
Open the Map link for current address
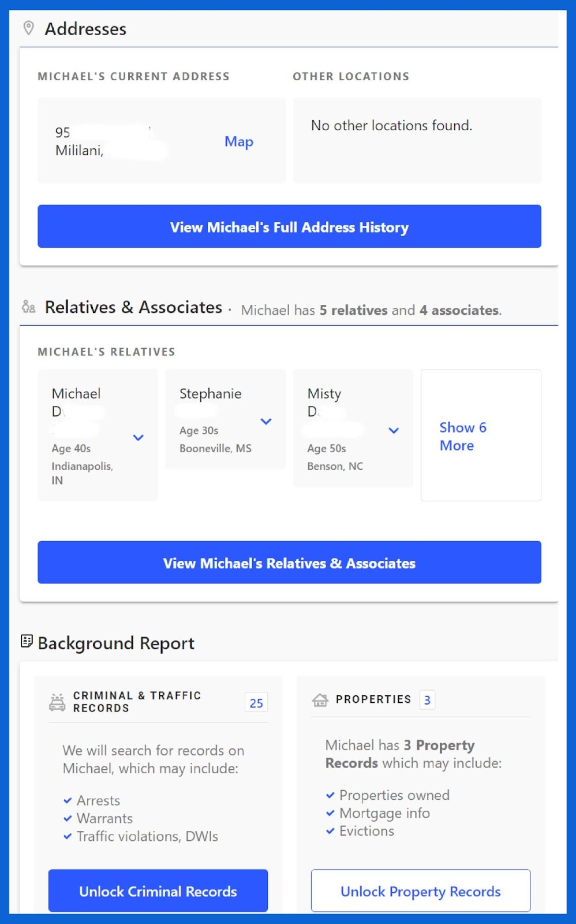pyautogui.click(x=238, y=141)
